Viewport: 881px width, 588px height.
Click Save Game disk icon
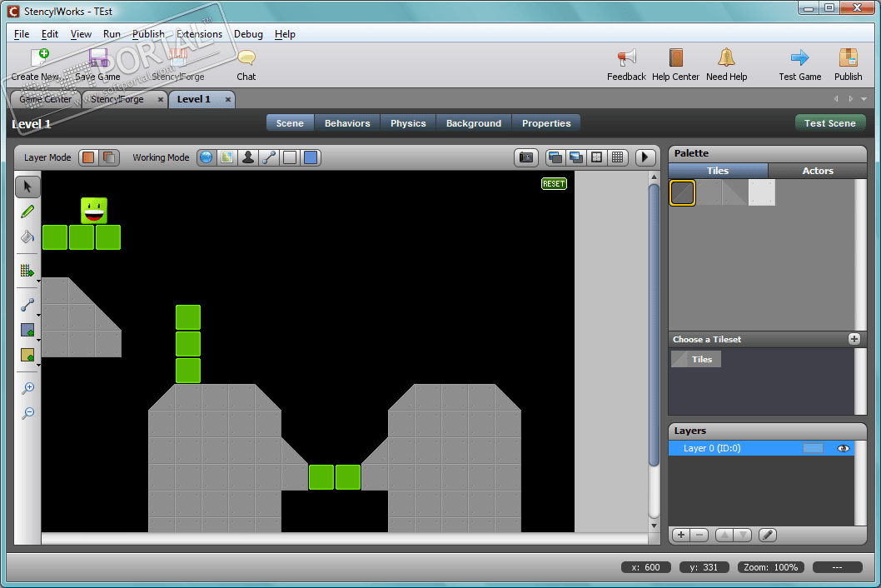click(x=98, y=57)
